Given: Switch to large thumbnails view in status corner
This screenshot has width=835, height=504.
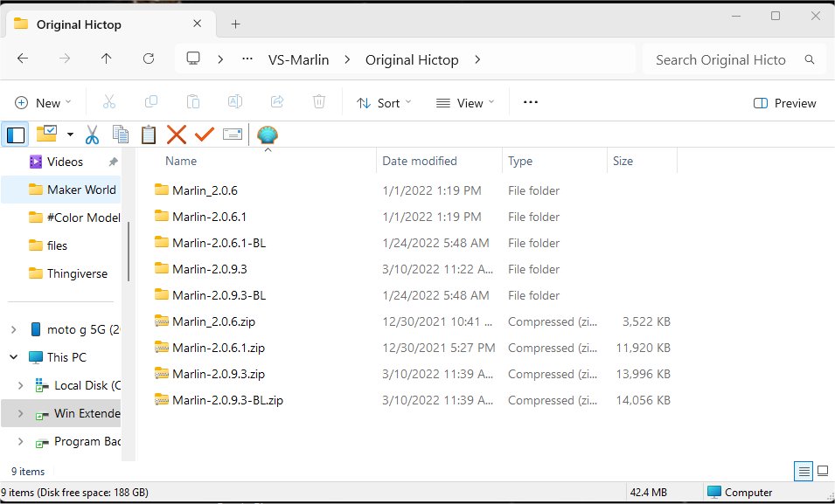Looking at the screenshot, I should [822, 472].
